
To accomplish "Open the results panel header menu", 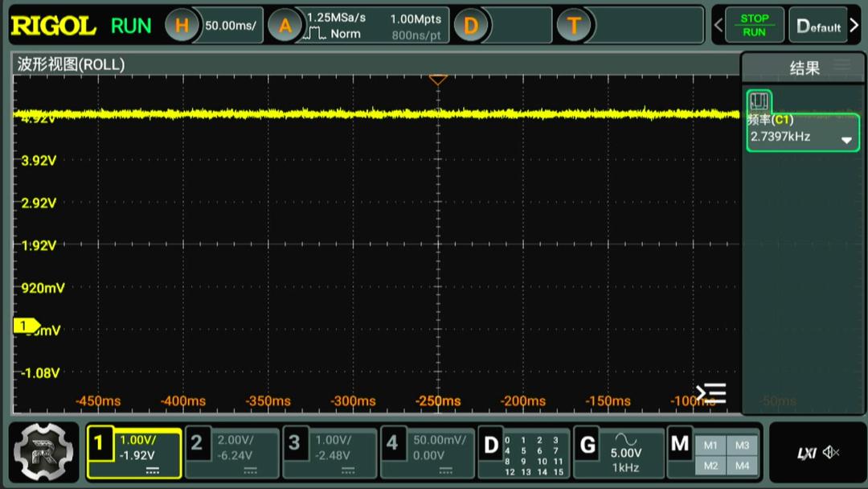I will coord(841,66).
